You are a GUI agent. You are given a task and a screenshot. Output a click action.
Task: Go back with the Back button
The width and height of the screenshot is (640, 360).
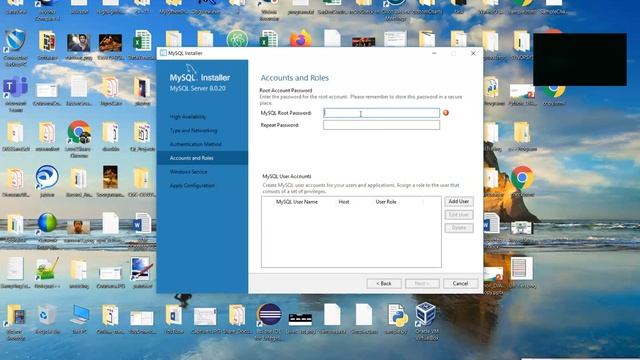click(x=384, y=283)
